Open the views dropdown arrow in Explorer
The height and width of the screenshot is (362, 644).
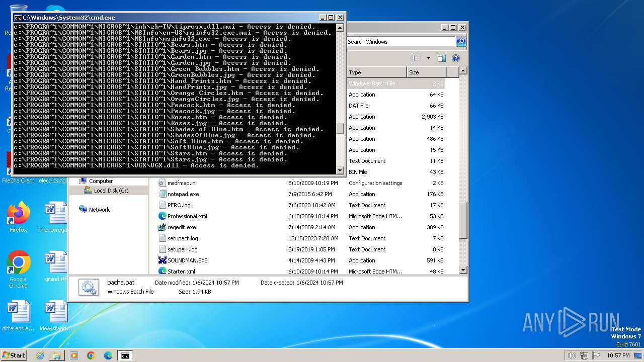click(x=428, y=58)
